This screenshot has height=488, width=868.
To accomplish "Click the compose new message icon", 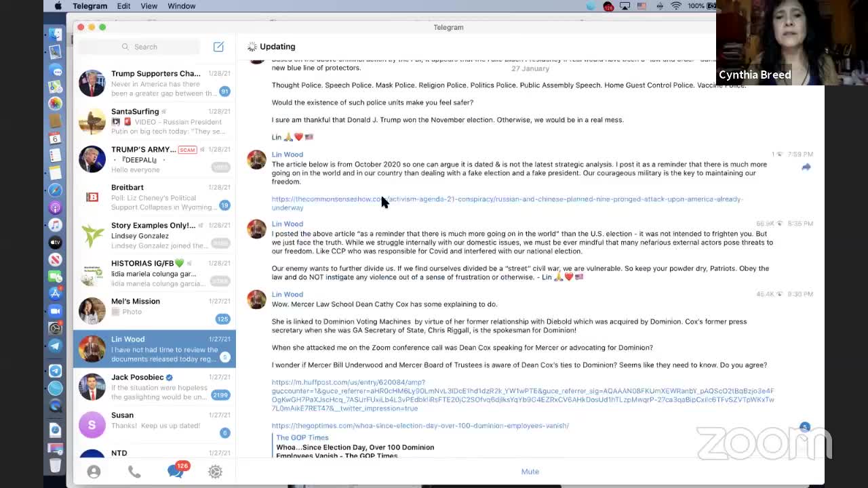I will pos(218,47).
